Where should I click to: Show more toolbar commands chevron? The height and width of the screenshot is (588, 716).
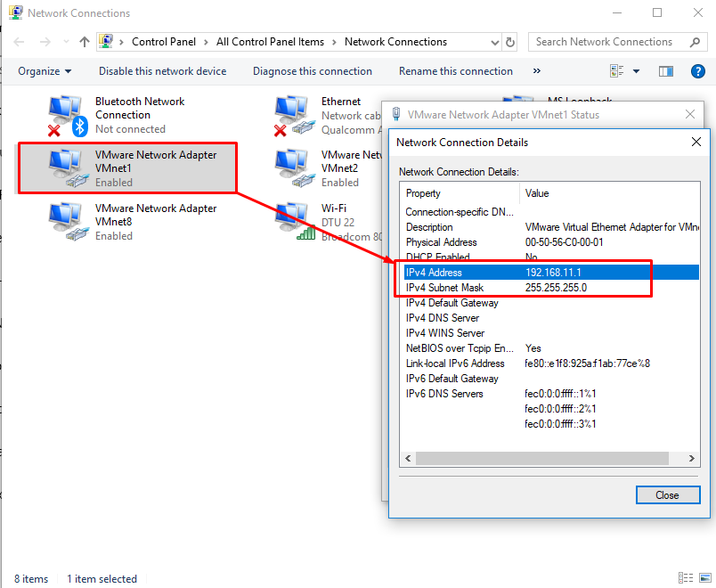click(536, 70)
